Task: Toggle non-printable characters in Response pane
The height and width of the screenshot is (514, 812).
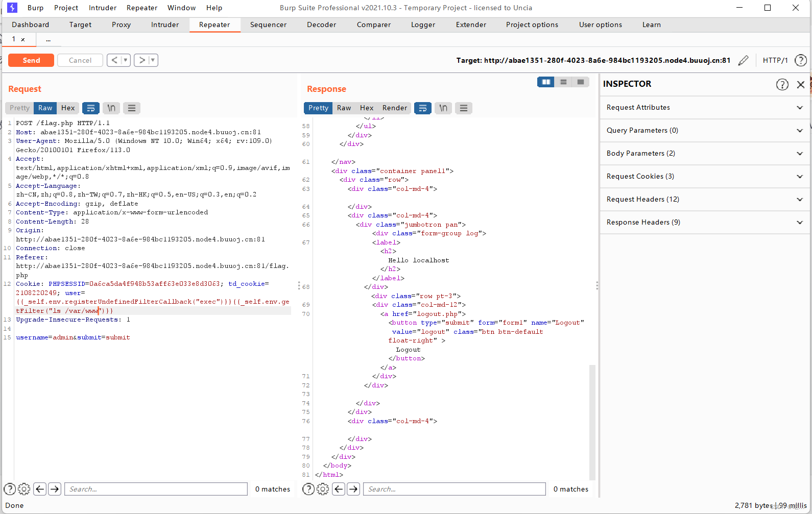Action: (443, 108)
